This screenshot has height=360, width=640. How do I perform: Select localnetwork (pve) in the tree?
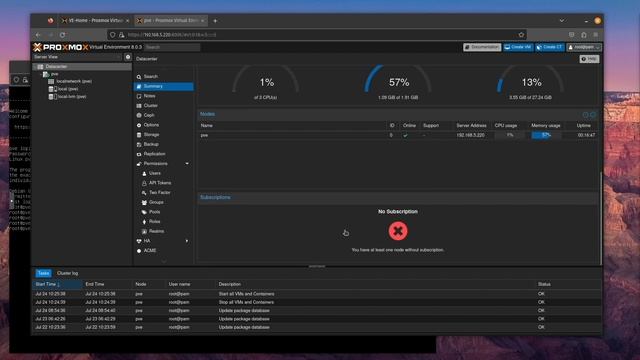[x=73, y=82]
